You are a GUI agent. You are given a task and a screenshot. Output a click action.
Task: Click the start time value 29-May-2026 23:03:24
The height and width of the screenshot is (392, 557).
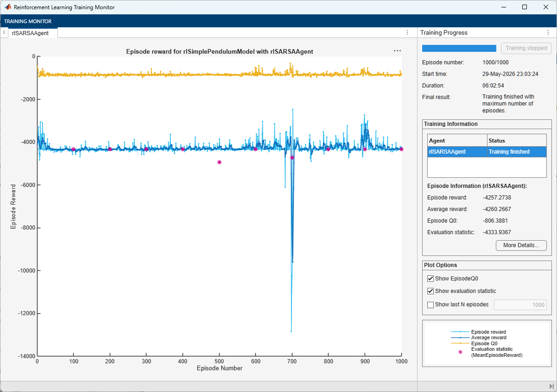510,74
